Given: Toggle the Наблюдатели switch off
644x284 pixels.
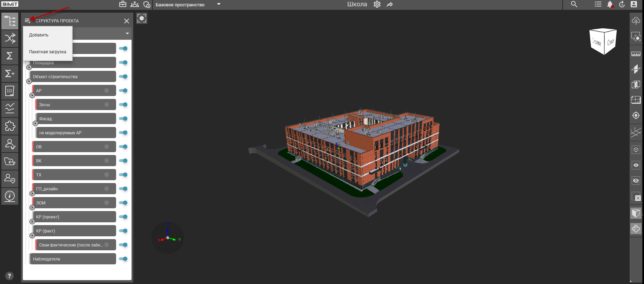Looking at the screenshot, I should [123, 259].
